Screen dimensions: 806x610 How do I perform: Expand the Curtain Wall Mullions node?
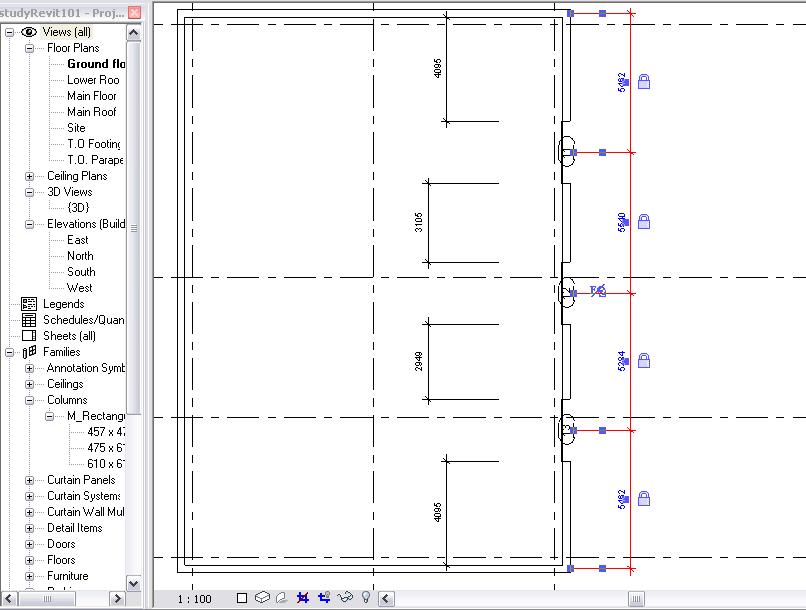point(29,512)
